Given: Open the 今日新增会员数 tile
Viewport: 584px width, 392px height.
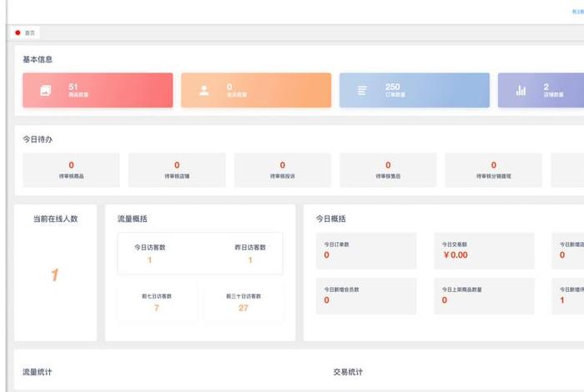Looking at the screenshot, I should (x=366, y=296).
